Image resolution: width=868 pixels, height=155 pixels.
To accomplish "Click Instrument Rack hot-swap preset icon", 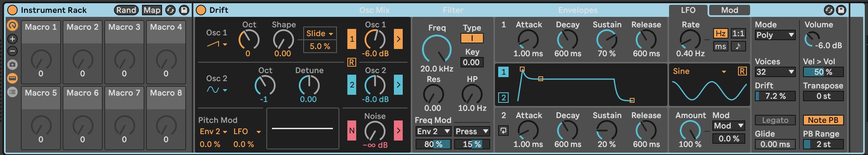I will click(170, 10).
